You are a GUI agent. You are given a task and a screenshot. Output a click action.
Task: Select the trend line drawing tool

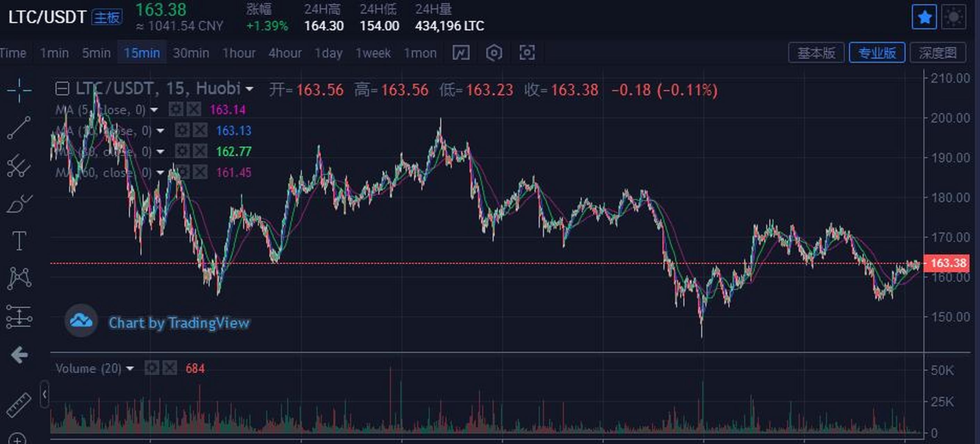pos(20,127)
